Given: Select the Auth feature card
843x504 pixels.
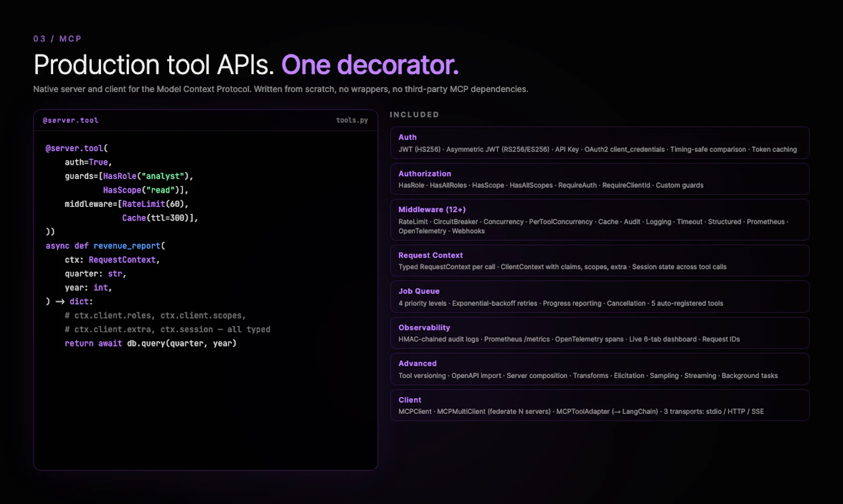Looking at the screenshot, I should click(x=600, y=143).
